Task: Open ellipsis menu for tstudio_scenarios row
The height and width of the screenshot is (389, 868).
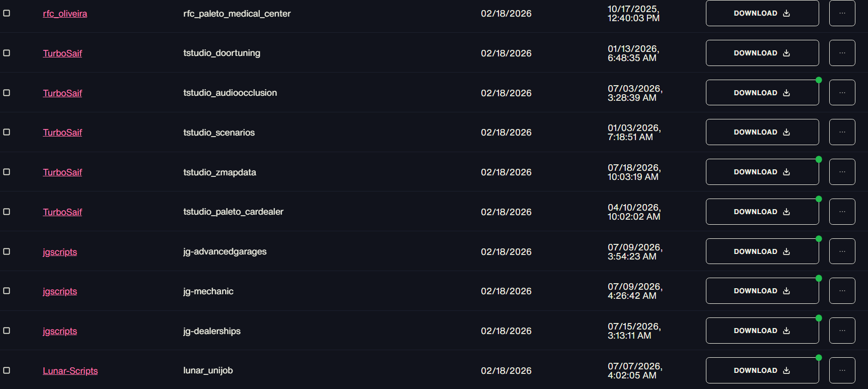Action: [x=842, y=132]
